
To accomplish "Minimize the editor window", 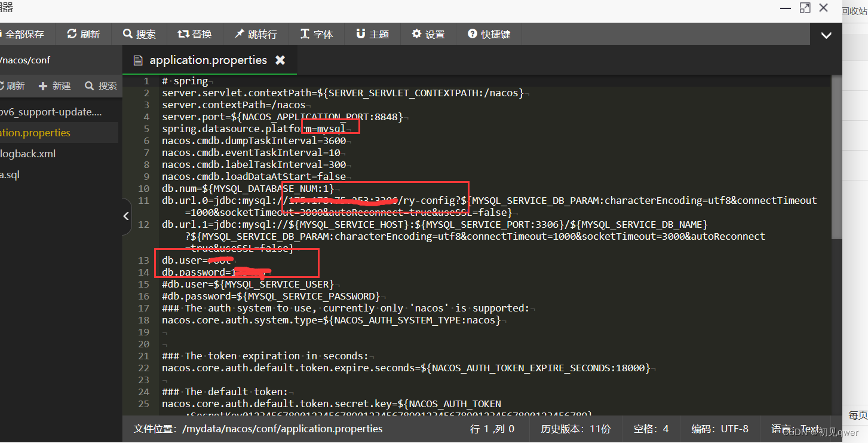I will coord(784,8).
